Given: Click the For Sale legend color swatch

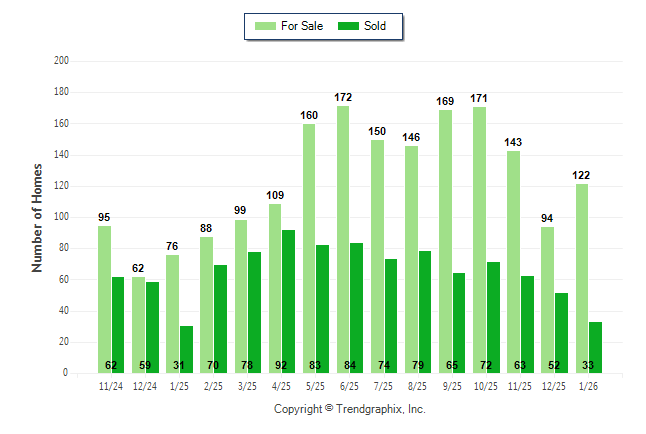Looking at the screenshot, I should (x=266, y=26).
